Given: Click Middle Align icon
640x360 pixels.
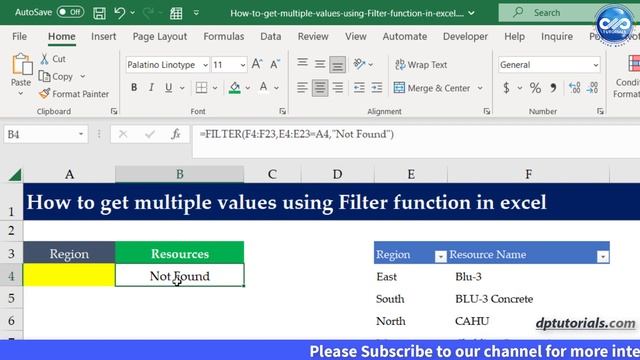Looking at the screenshot, I should [320, 64].
